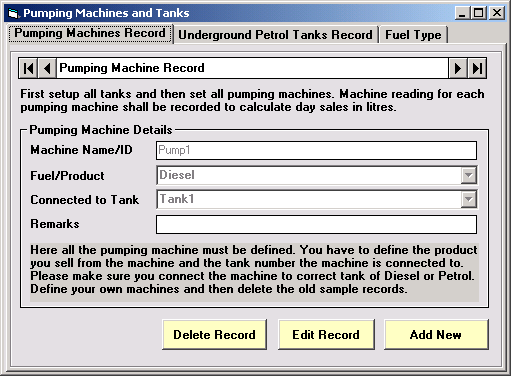Go to first pumping machine record
511x376 pixels.
click(x=28, y=68)
